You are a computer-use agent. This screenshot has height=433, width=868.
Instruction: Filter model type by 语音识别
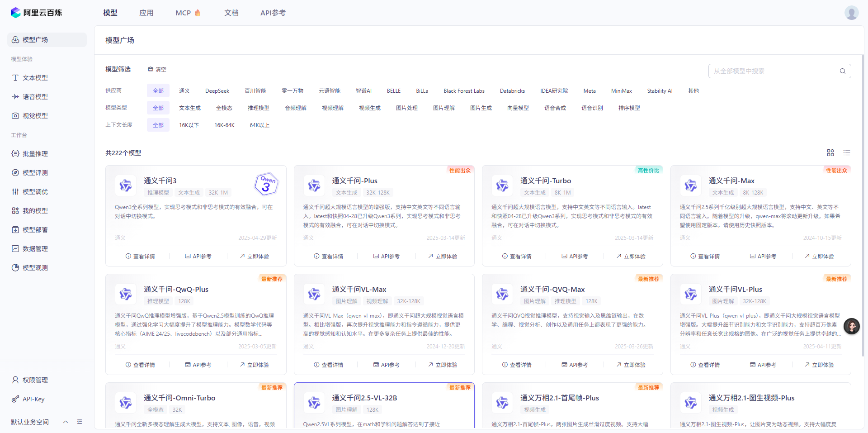(x=592, y=108)
